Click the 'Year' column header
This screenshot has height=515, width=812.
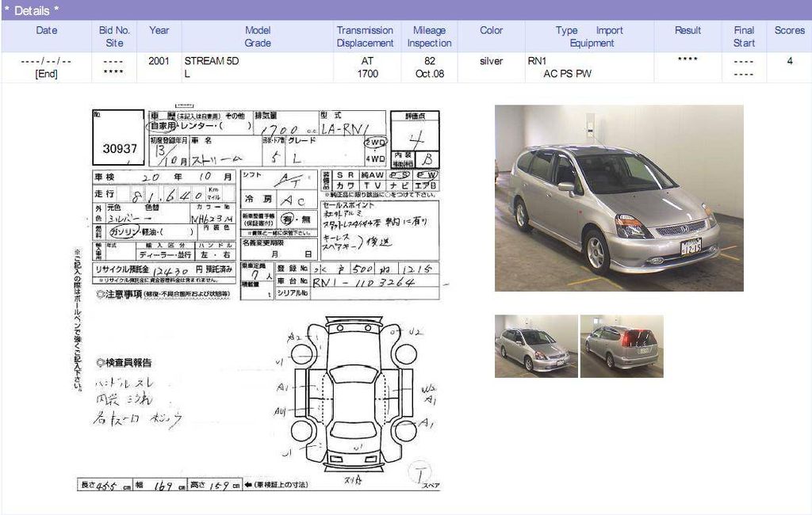tap(159, 31)
